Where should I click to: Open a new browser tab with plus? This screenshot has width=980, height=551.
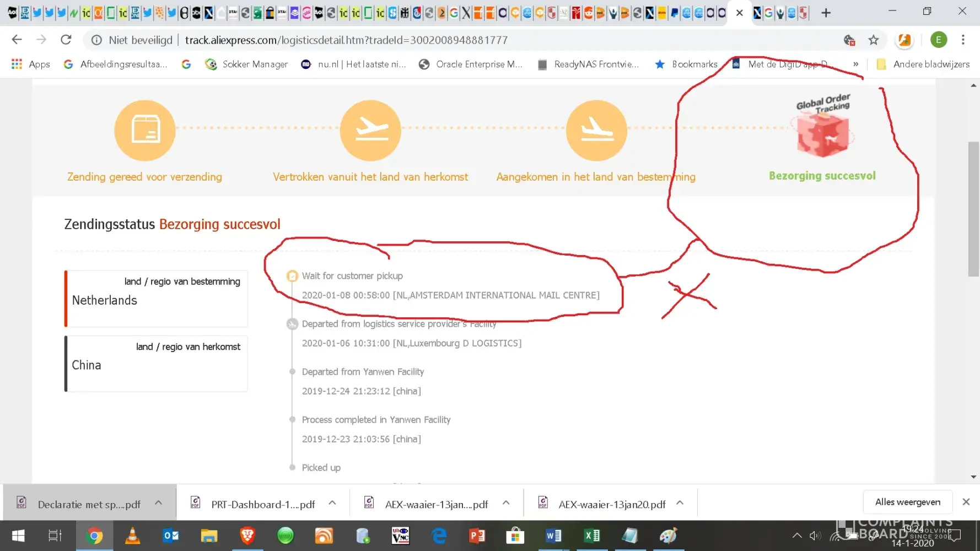pyautogui.click(x=826, y=13)
